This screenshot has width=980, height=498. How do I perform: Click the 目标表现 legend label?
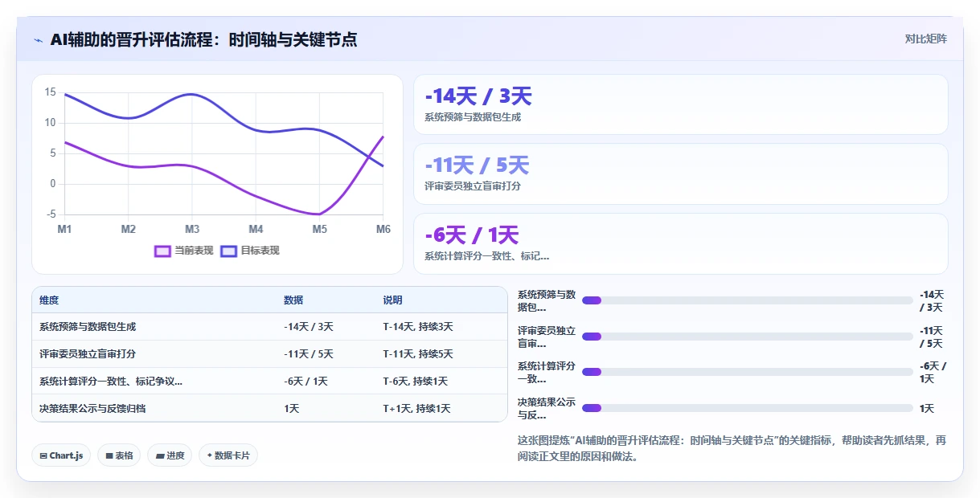(260, 251)
